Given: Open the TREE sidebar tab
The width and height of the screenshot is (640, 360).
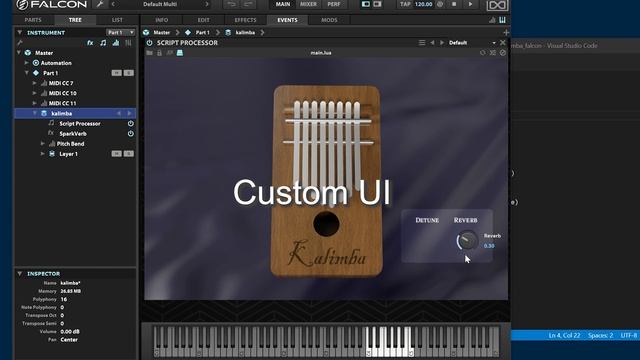Looking at the screenshot, I should click(x=75, y=20).
